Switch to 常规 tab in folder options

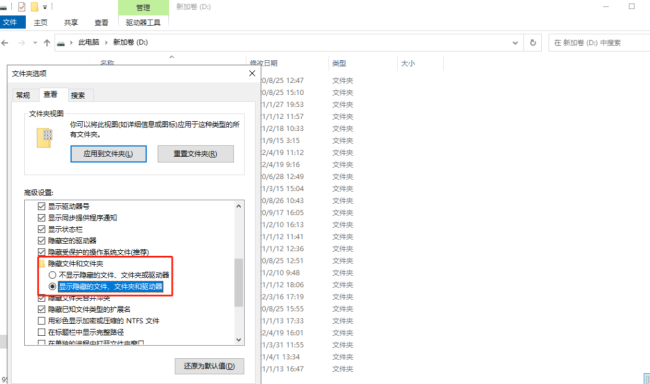coord(23,95)
